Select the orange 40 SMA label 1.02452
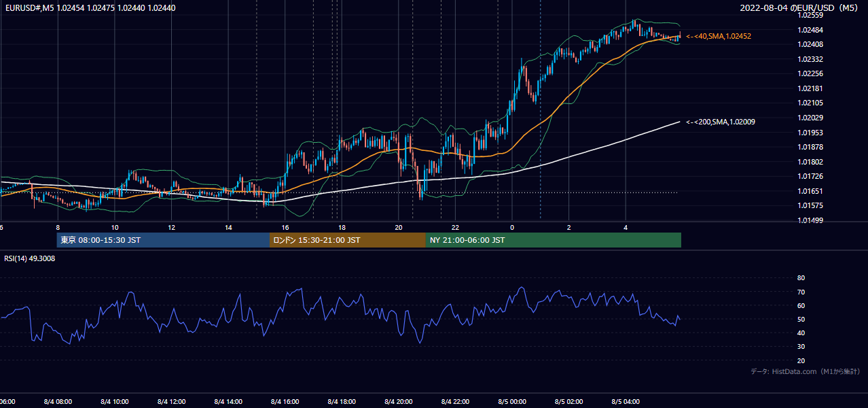Image resolution: width=868 pixels, height=408 pixels. pyautogui.click(x=719, y=36)
